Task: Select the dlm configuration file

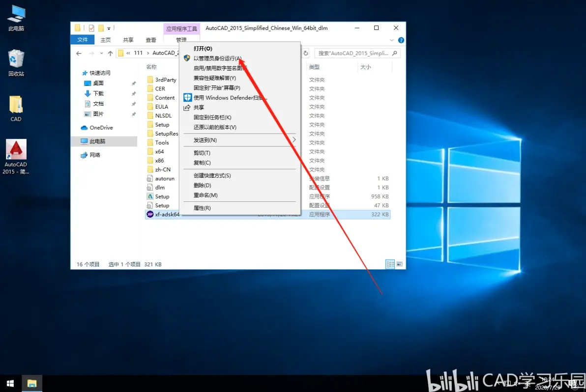Action: (x=156, y=188)
